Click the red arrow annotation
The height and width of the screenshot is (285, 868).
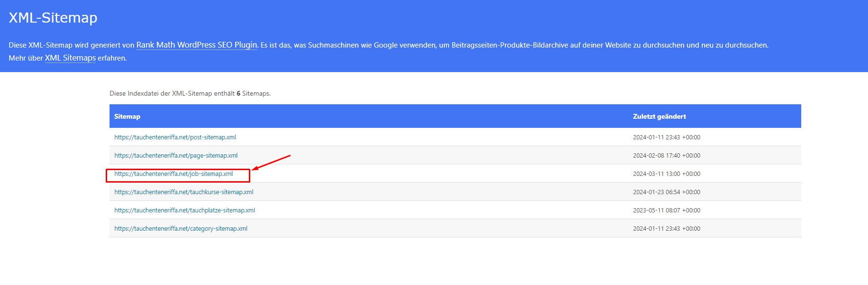point(271,162)
